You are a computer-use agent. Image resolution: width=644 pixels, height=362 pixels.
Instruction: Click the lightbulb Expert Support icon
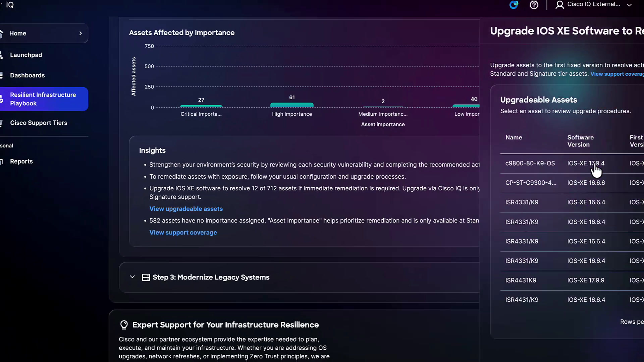pyautogui.click(x=124, y=325)
